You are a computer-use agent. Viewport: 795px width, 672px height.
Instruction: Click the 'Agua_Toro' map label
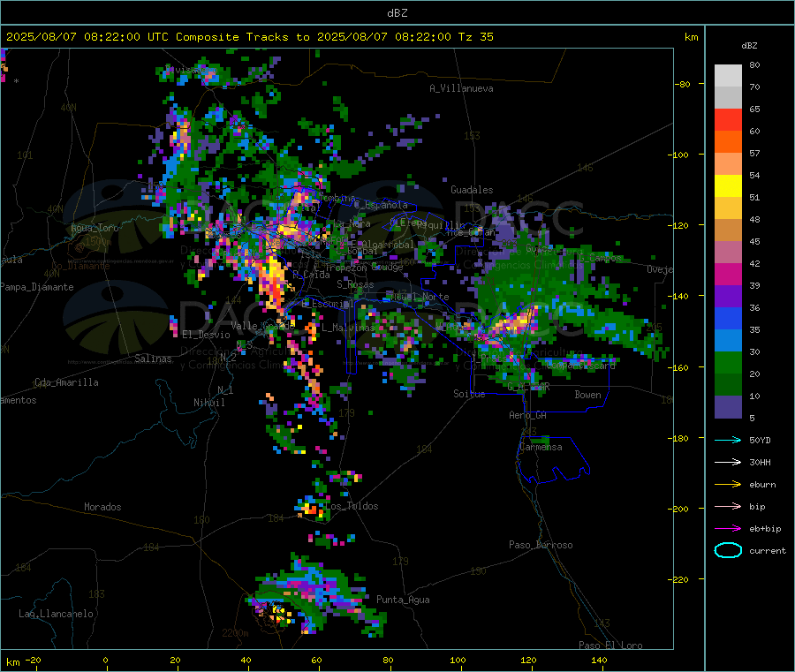tap(95, 228)
